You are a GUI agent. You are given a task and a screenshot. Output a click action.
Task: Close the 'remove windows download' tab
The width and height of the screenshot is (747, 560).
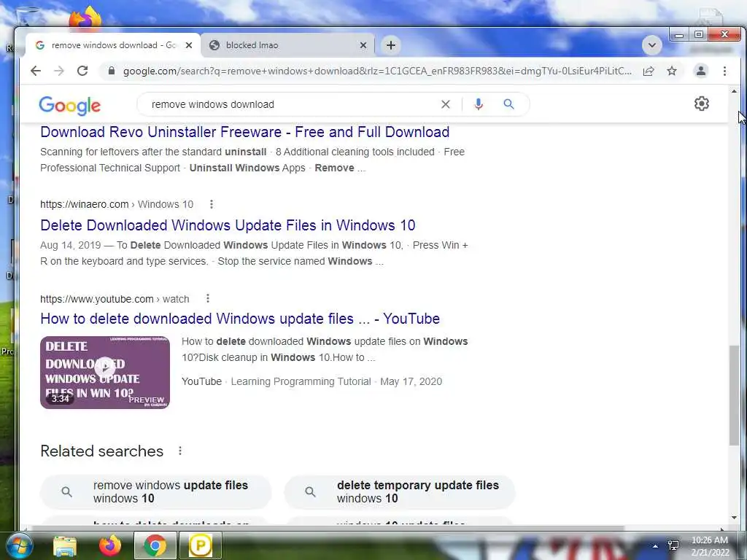[x=189, y=45]
